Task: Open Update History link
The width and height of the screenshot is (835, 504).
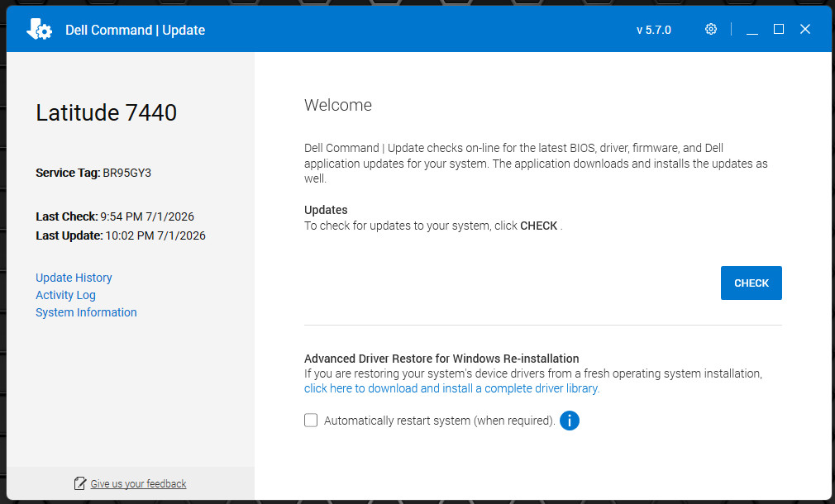Action: [x=74, y=278]
